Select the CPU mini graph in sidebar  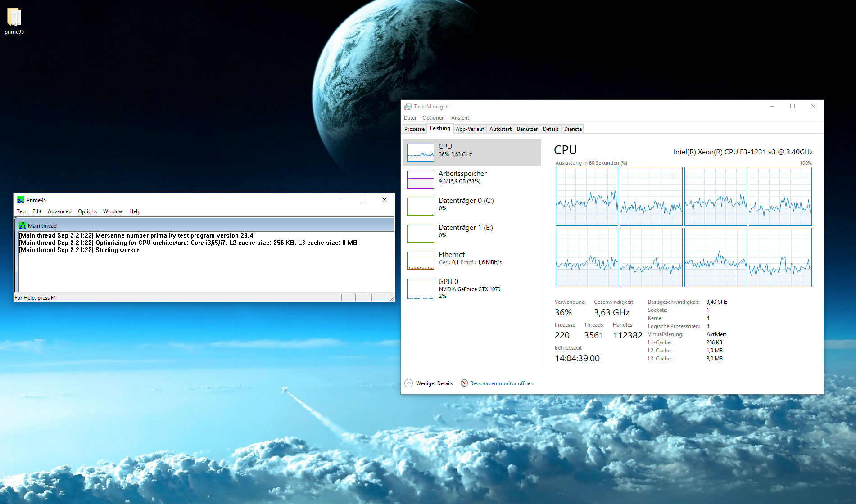[421, 153]
